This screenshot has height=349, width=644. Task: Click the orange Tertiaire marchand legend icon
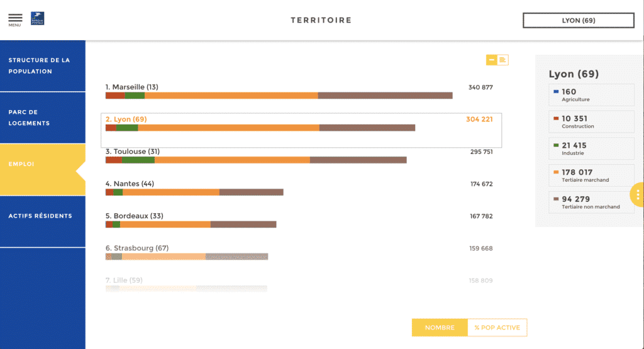(x=555, y=172)
